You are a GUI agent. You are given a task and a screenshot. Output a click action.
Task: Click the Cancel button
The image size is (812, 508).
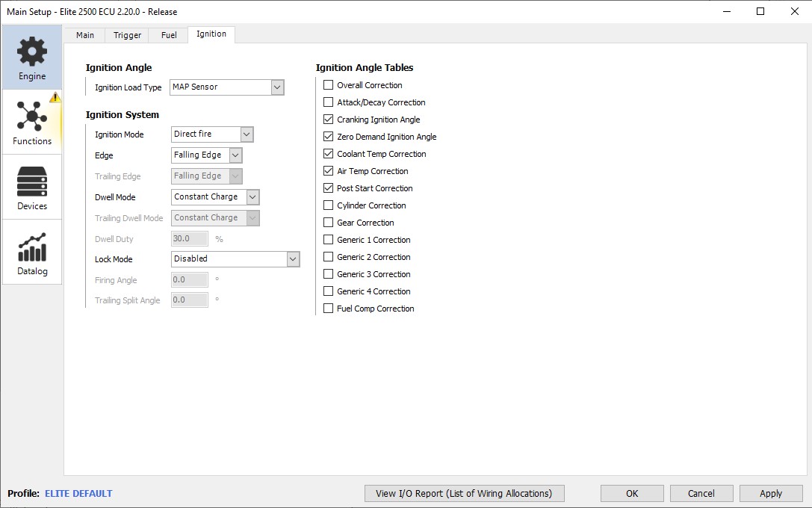point(701,494)
